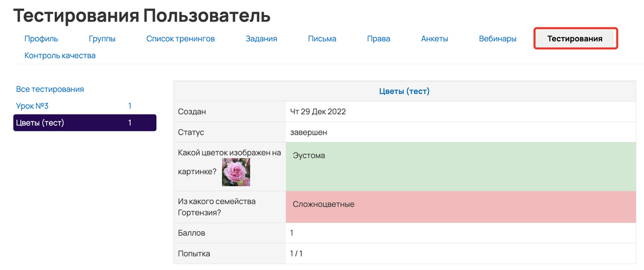This screenshot has height=270, width=644.
Task: Open the Цветы (тест) table header link
Action: [x=404, y=91]
